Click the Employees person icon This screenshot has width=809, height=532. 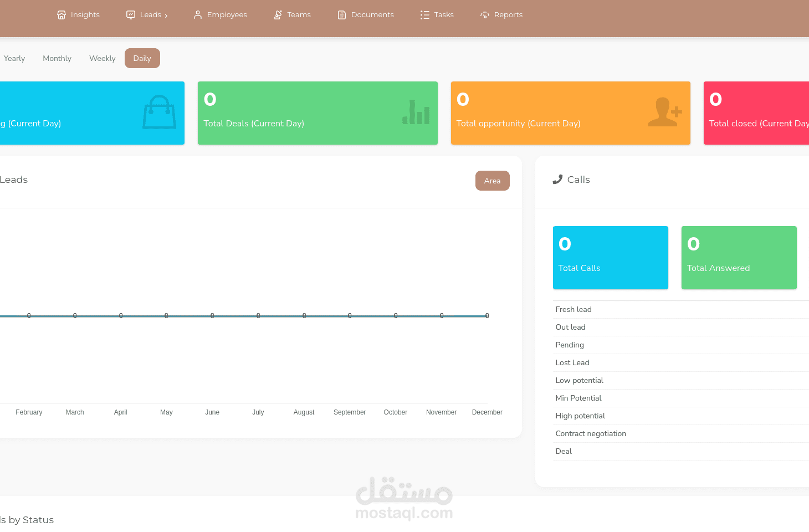(x=198, y=15)
